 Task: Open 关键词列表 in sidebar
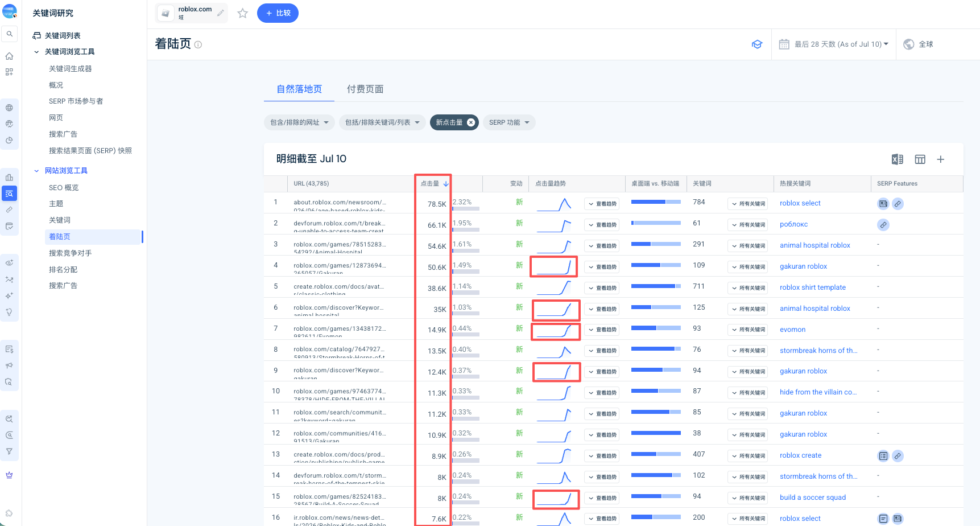pos(63,36)
